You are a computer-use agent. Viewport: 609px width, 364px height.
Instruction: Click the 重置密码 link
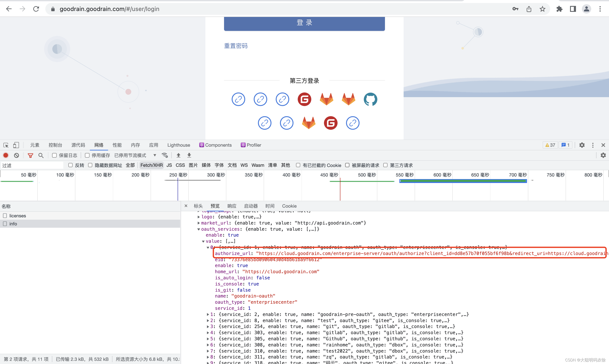coord(235,46)
